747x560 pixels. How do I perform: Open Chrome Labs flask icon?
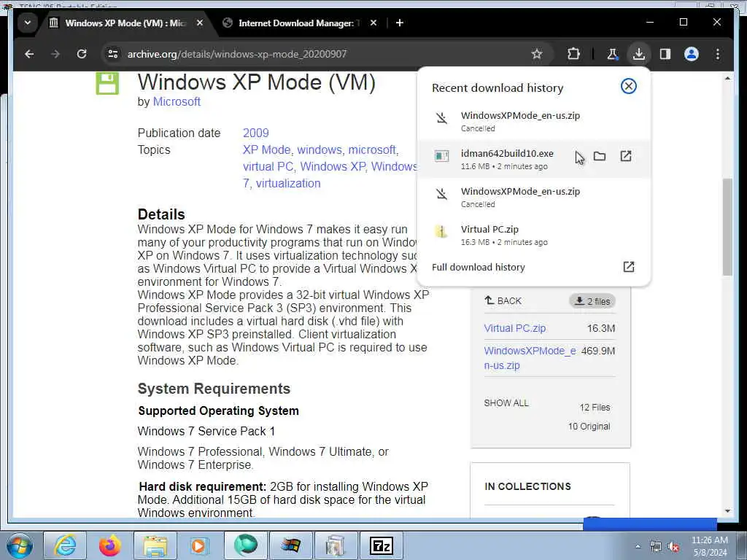pos(612,54)
